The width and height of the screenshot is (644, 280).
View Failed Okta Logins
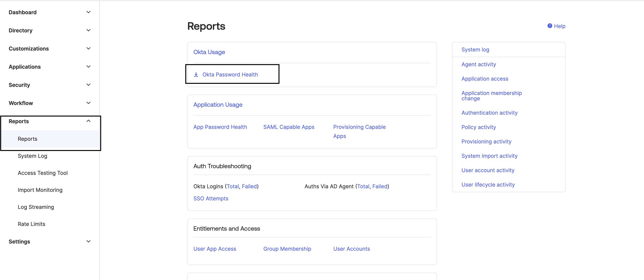pos(249,186)
